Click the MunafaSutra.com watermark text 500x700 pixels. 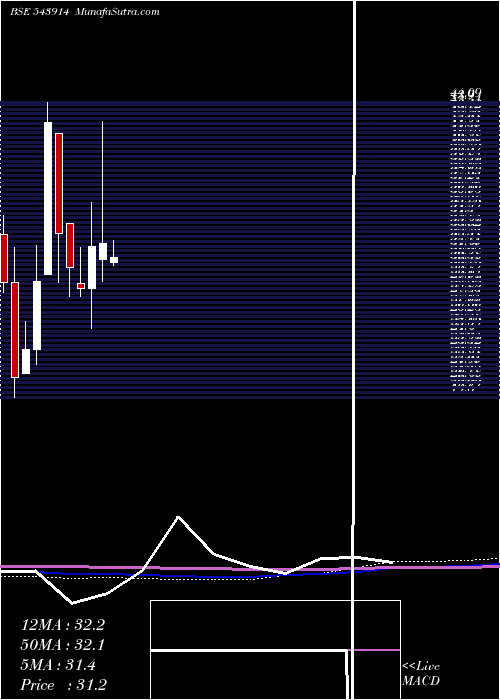click(x=117, y=12)
